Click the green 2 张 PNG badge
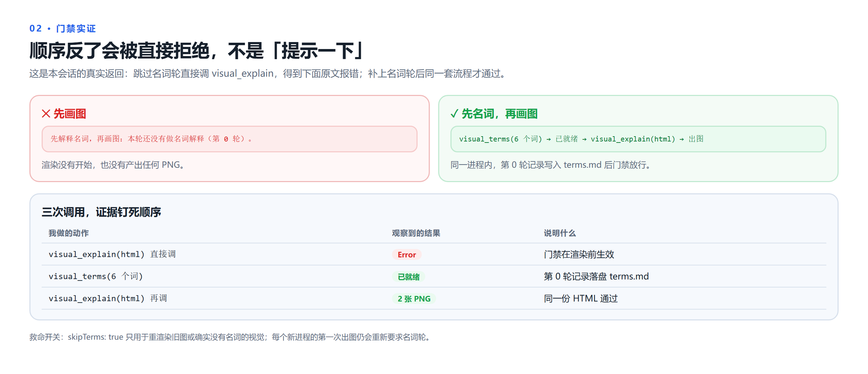 point(414,299)
